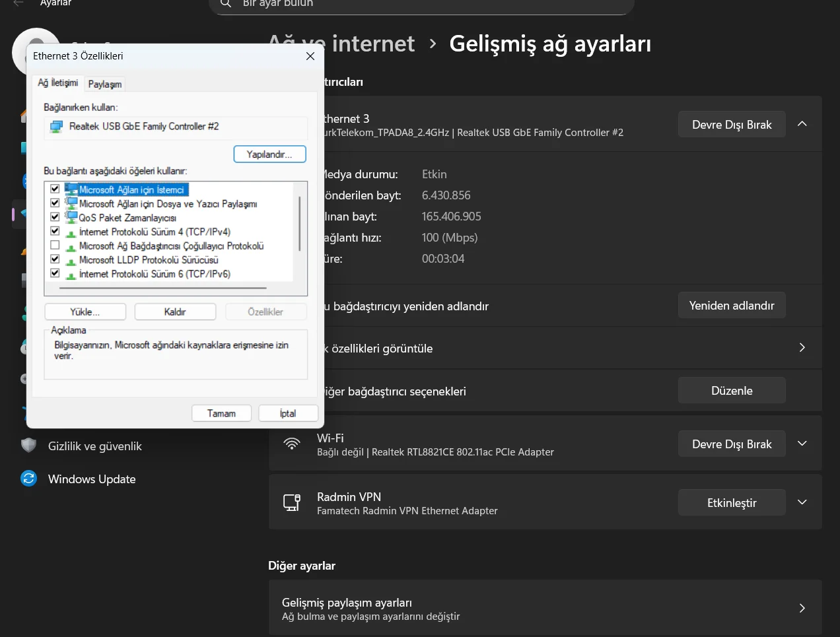Expand the Wi-Fi adapter section
The width and height of the screenshot is (840, 637).
click(x=802, y=444)
